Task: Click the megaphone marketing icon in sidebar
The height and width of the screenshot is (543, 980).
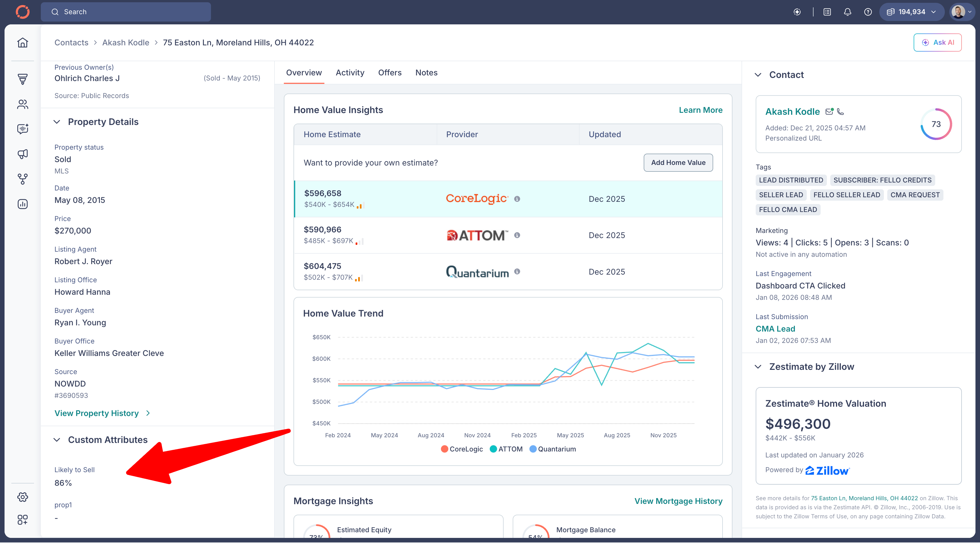Action: click(22, 154)
